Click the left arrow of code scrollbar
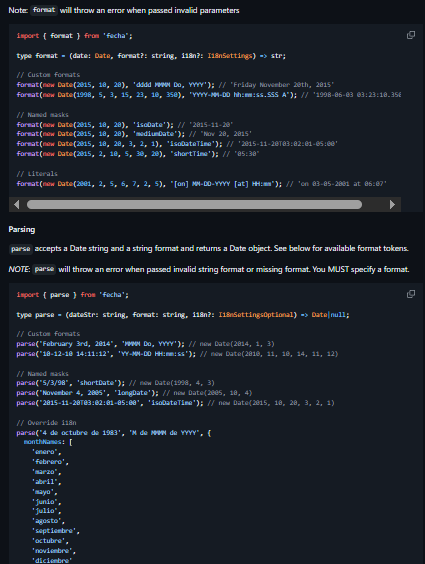This screenshot has height=564, width=425. (17, 204)
